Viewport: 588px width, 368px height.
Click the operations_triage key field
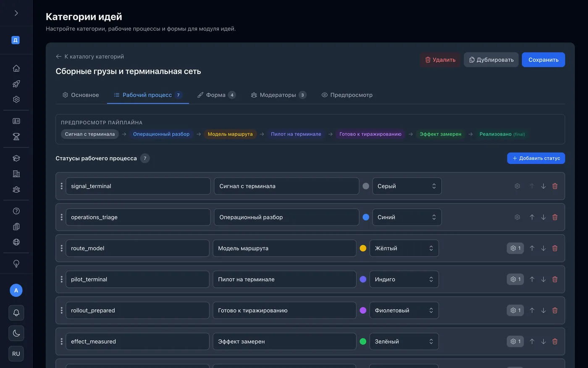coord(138,217)
